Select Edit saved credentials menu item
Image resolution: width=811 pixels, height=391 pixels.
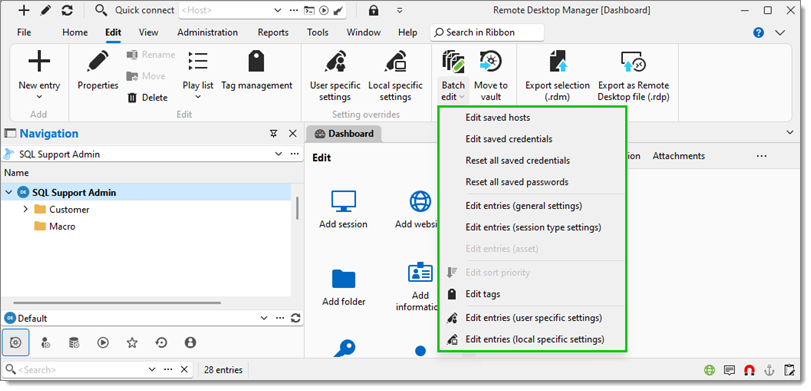[x=509, y=139]
